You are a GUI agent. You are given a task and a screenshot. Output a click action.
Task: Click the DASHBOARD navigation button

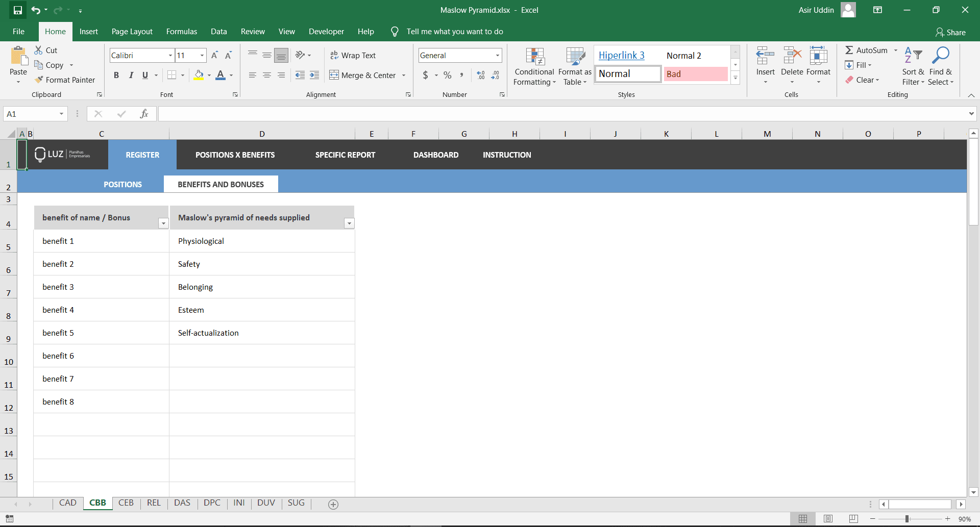(435, 155)
